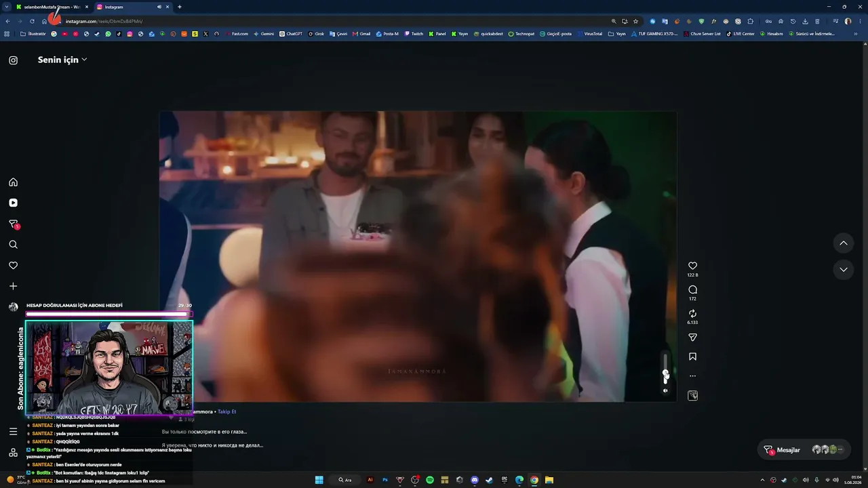
Task: Open Steam from the taskbar
Action: pyautogui.click(x=490, y=480)
